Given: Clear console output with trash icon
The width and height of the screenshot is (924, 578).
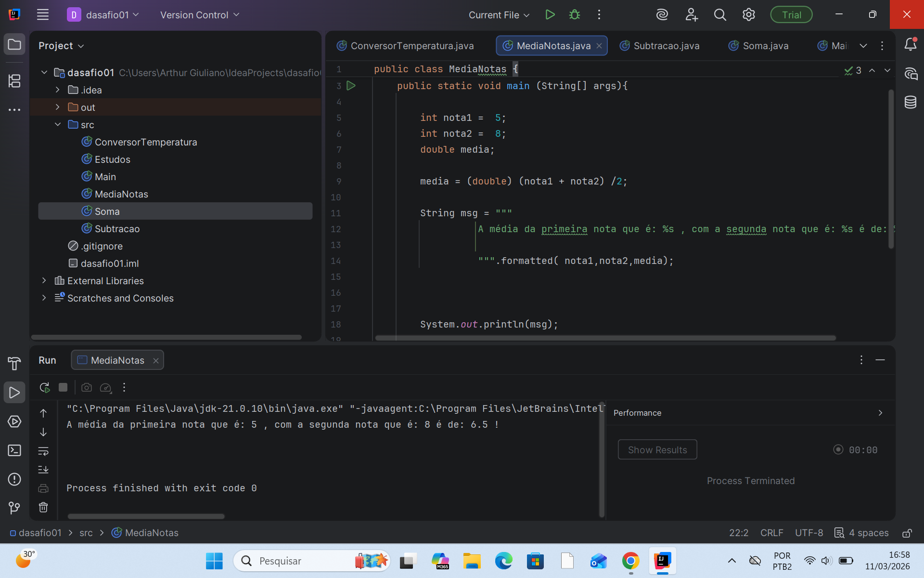Looking at the screenshot, I should (x=43, y=507).
